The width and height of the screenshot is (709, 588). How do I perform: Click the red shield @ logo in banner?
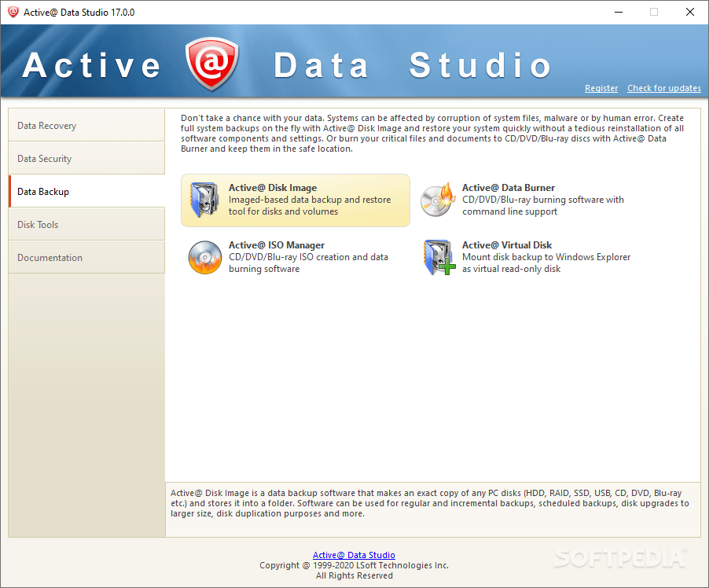[x=211, y=63]
